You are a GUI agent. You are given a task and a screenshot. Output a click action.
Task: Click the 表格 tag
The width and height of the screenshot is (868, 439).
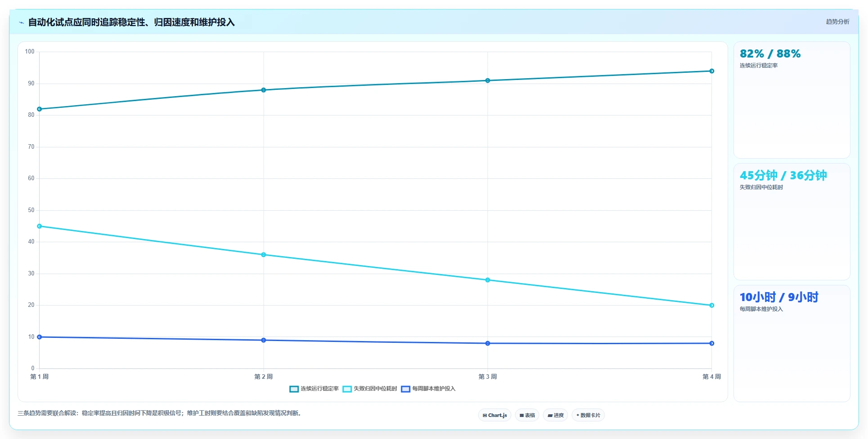tap(527, 415)
